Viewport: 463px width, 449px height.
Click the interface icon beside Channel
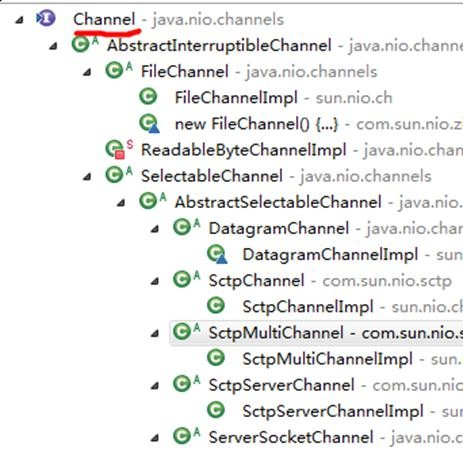(x=46, y=19)
